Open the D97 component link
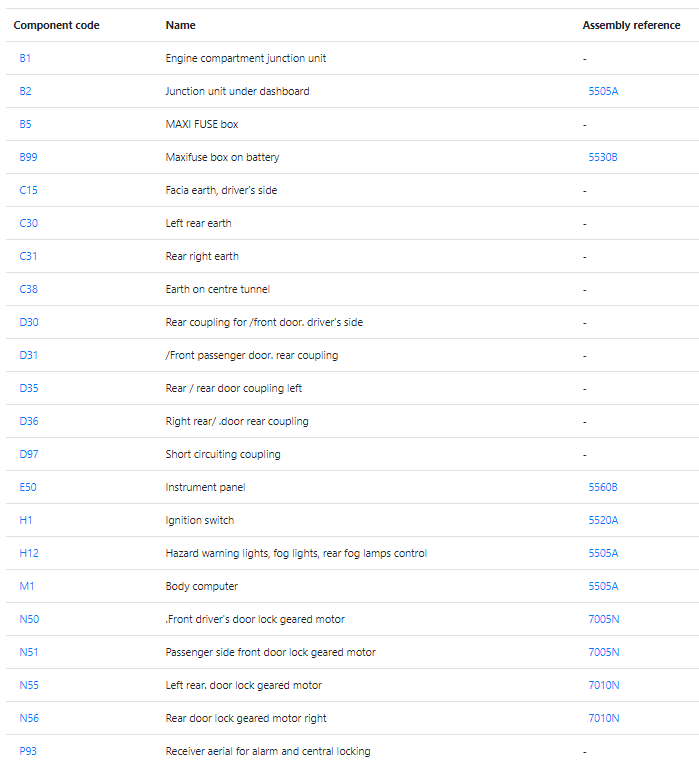This screenshot has height=765, width=699. 29,454
